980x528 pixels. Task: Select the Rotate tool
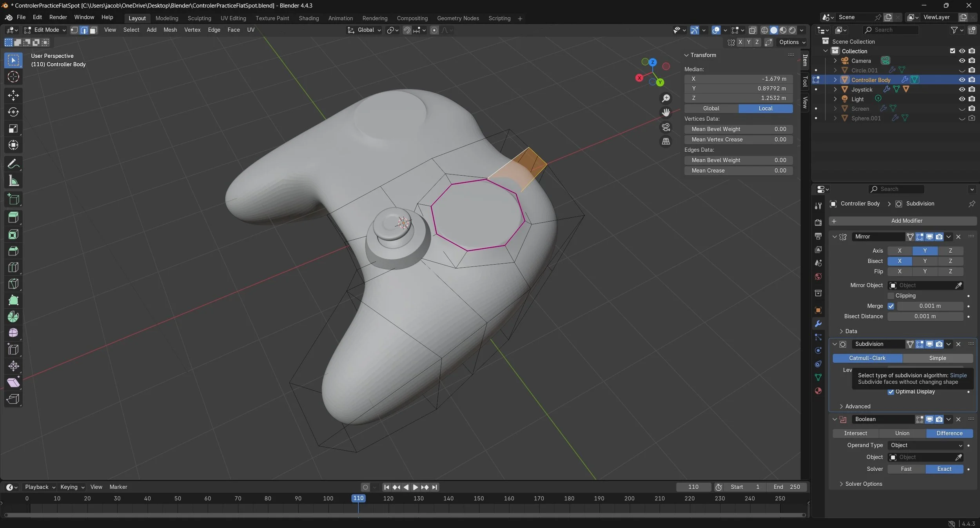pyautogui.click(x=13, y=112)
